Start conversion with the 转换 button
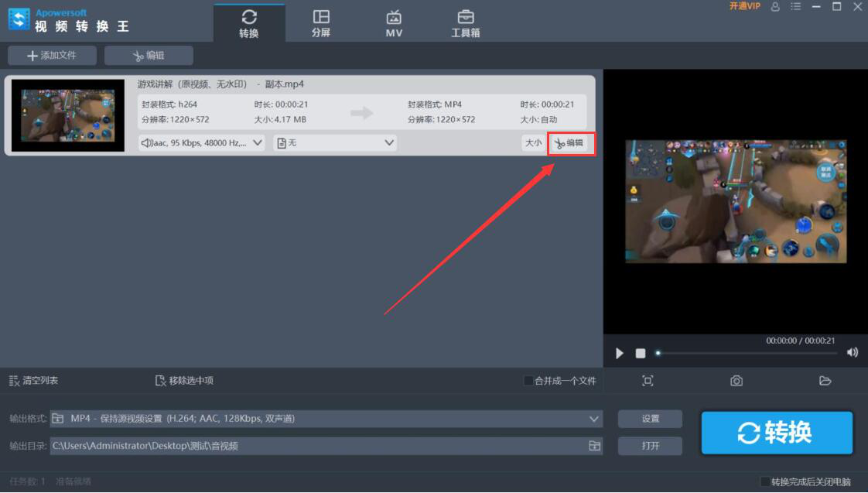868x493 pixels. (x=776, y=432)
